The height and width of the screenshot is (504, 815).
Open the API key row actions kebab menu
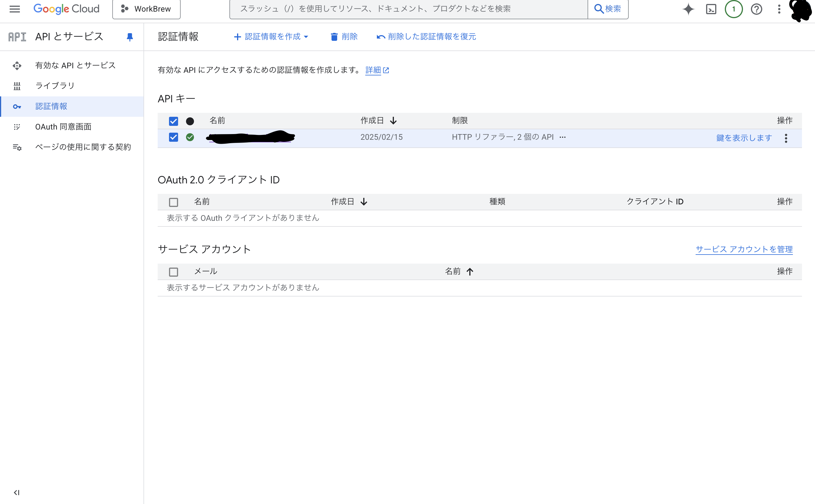coord(786,138)
